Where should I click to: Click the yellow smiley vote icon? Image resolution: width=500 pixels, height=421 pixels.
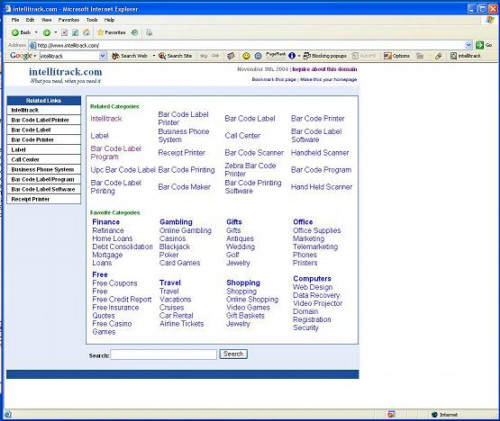(x=246, y=56)
